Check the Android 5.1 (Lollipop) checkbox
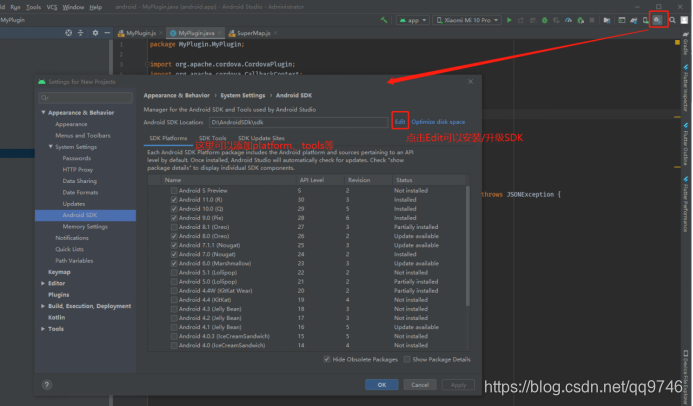693x406 pixels. 174,273
